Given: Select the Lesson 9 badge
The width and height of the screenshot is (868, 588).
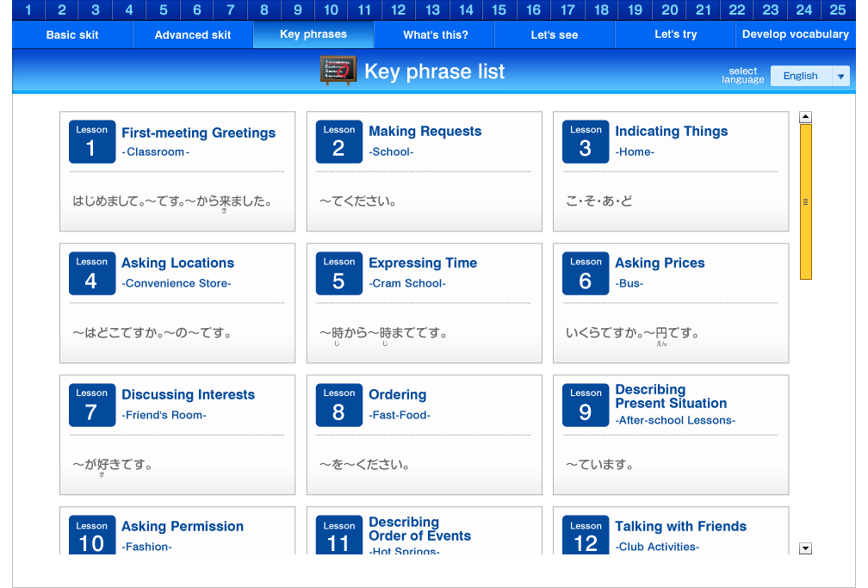Looking at the screenshot, I should [586, 405].
